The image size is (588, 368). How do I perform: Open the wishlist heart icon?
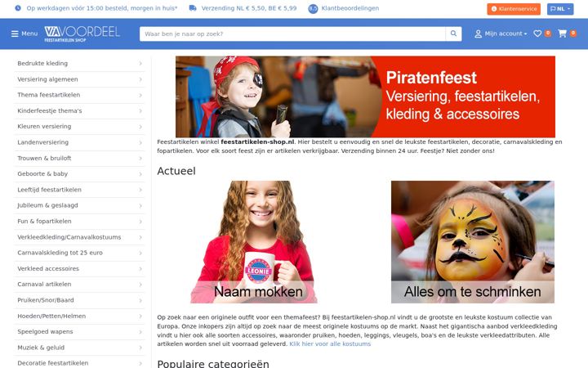pyautogui.click(x=537, y=34)
